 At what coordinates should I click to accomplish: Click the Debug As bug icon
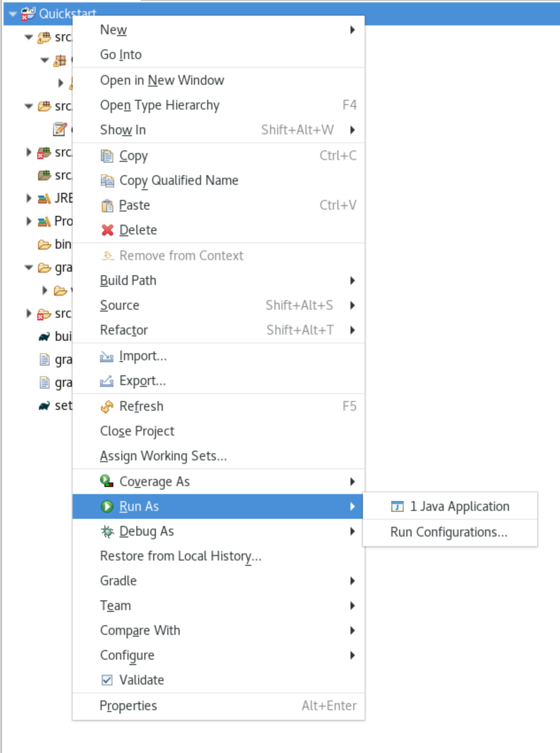(x=107, y=532)
